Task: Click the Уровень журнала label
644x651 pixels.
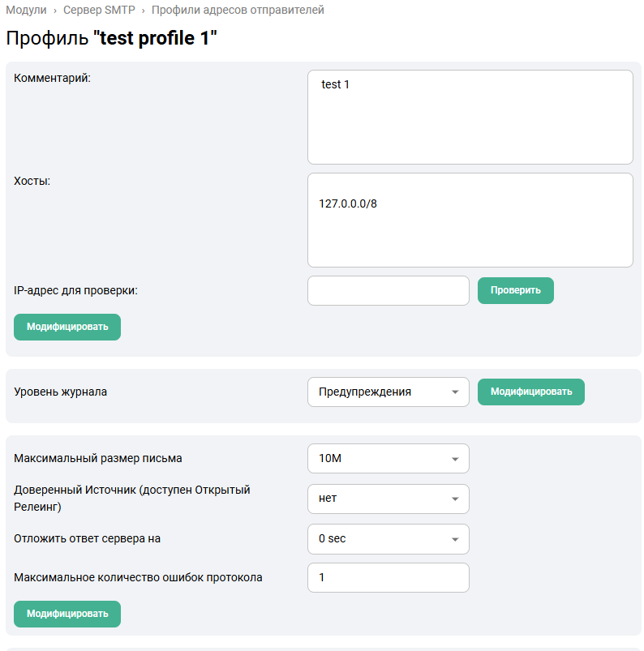Action: tap(61, 392)
